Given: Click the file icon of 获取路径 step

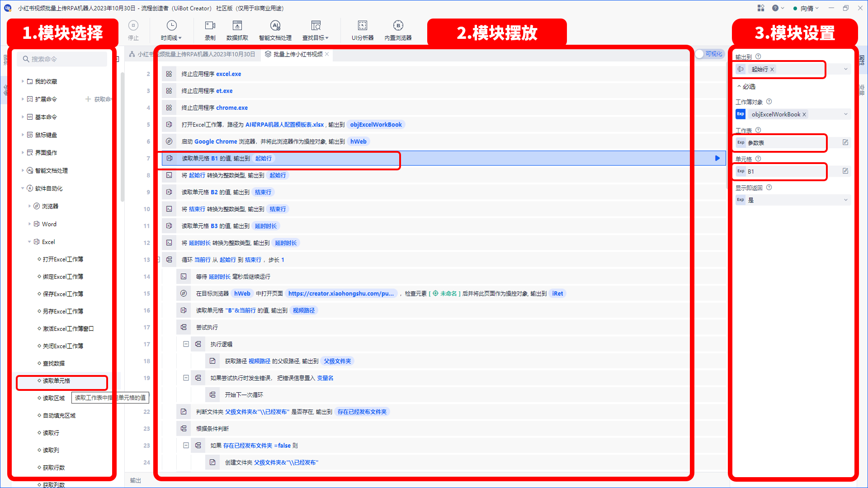Looking at the screenshot, I should click(x=212, y=361).
